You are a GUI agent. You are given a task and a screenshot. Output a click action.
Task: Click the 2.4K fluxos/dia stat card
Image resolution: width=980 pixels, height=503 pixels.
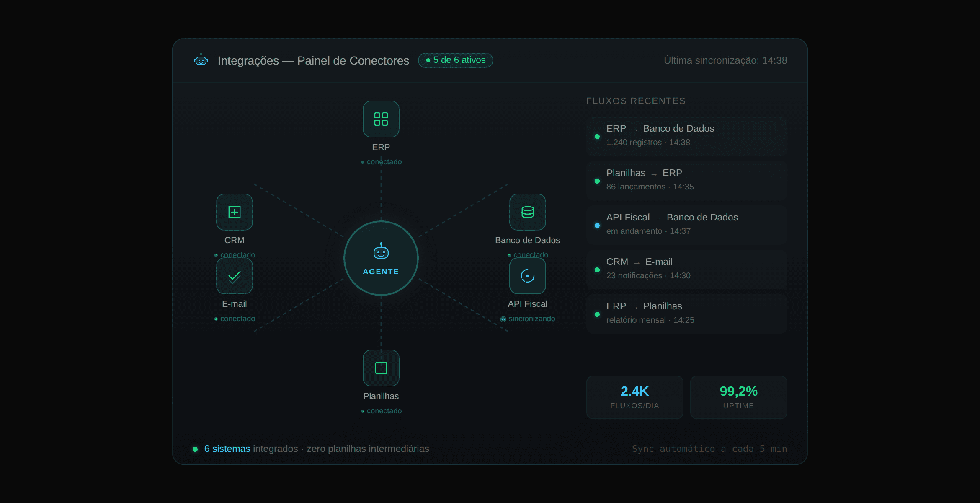(634, 397)
